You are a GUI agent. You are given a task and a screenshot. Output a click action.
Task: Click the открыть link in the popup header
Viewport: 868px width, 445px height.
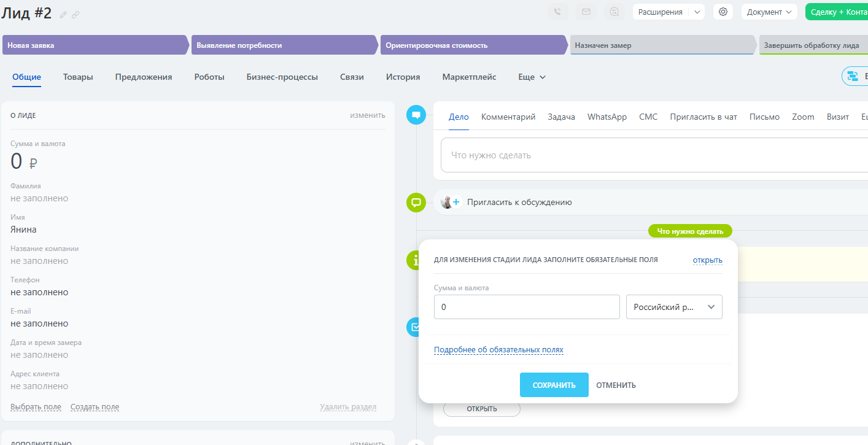(708, 260)
